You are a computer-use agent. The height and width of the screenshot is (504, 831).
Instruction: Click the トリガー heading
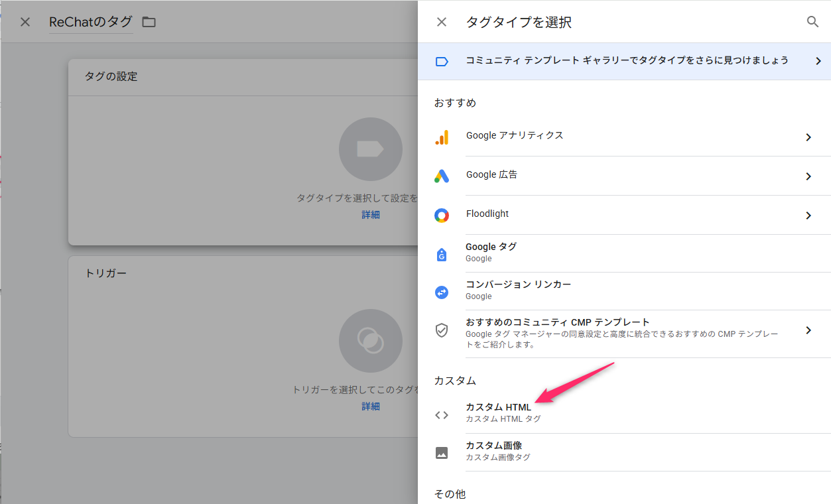point(105,273)
